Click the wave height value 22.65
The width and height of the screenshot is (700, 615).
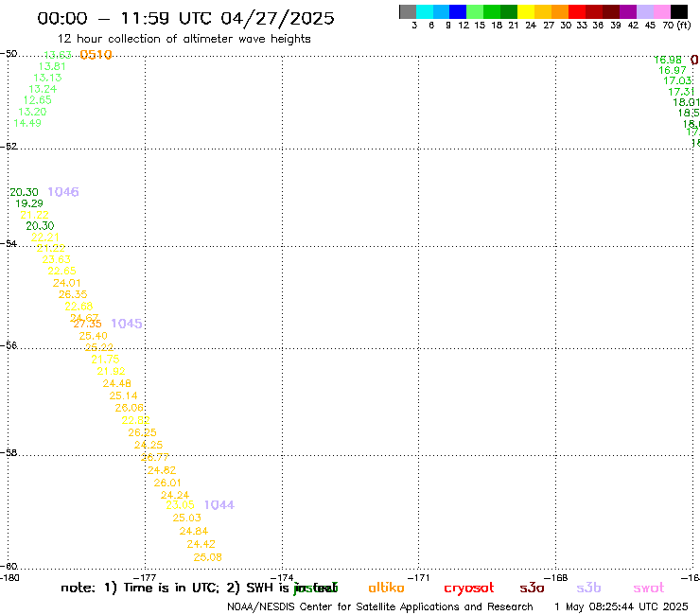(61, 271)
